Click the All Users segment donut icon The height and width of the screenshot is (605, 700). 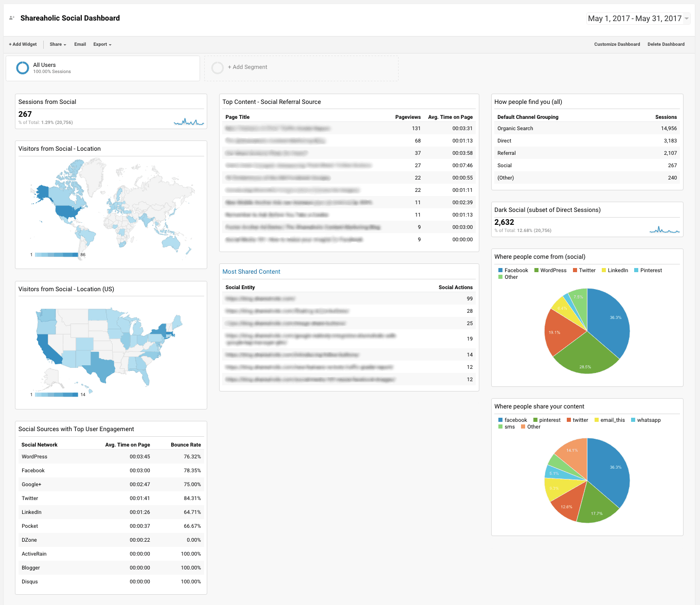click(x=22, y=67)
